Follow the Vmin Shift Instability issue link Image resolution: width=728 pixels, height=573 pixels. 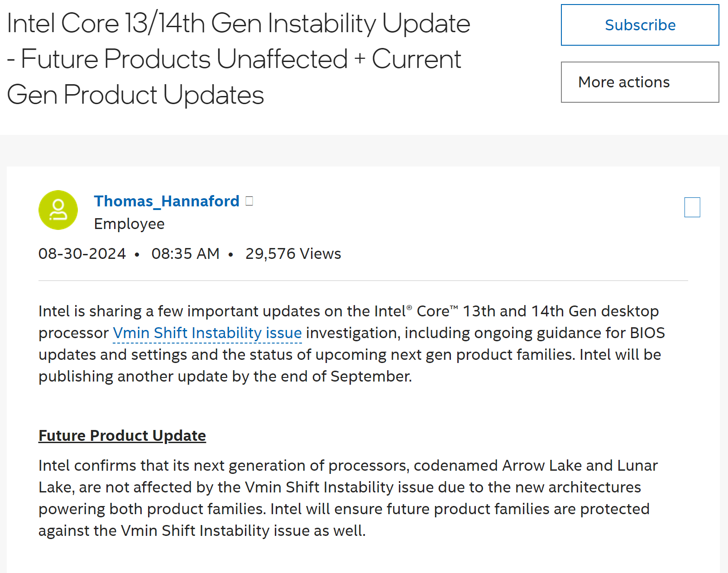207,333
